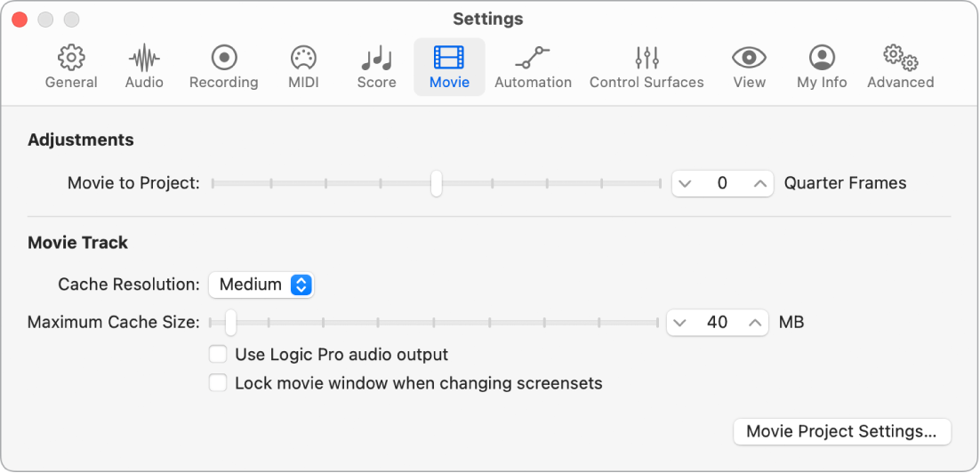Viewport: 980px width, 473px height.
Task: Increase Maximum Cache Size MB value
Action: point(755,323)
